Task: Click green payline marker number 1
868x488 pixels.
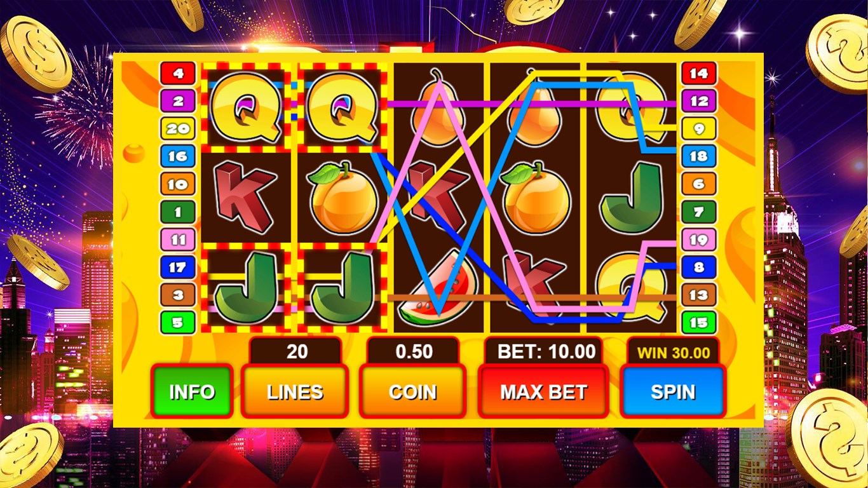Action: click(x=178, y=212)
